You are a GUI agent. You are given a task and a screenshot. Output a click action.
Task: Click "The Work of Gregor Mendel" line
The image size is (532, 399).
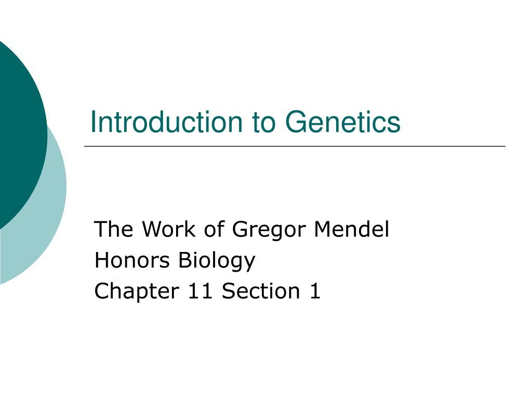(x=242, y=229)
